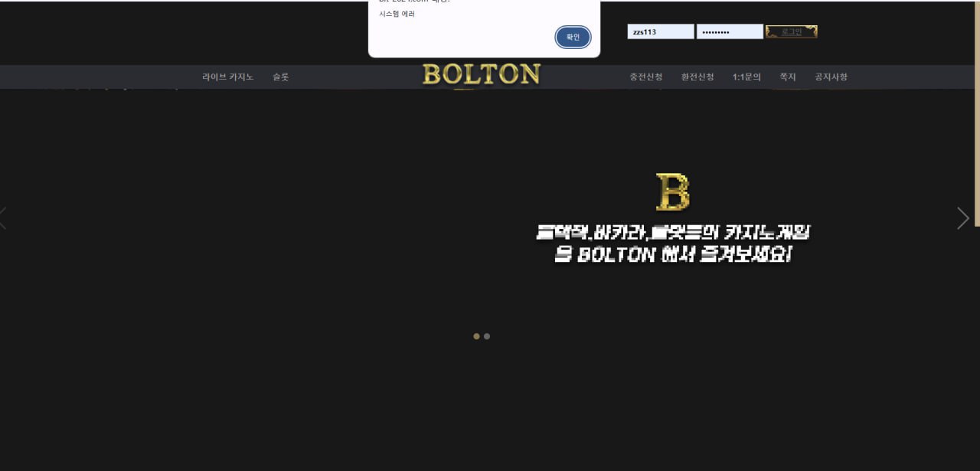Open the 슬롯 menu item
Image resolution: width=980 pixels, height=471 pixels.
pos(280,77)
